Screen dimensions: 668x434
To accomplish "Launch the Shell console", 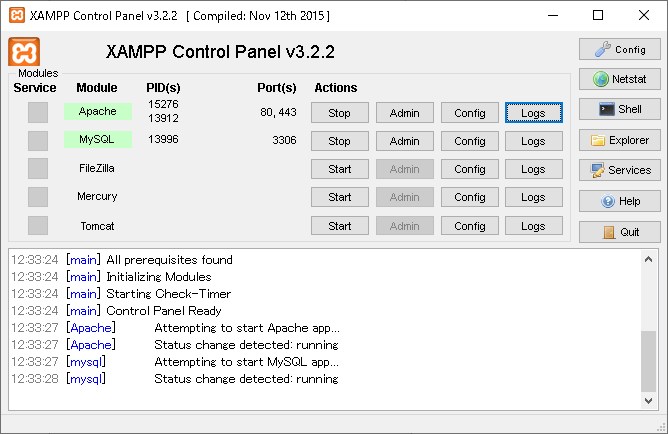I will tap(619, 109).
